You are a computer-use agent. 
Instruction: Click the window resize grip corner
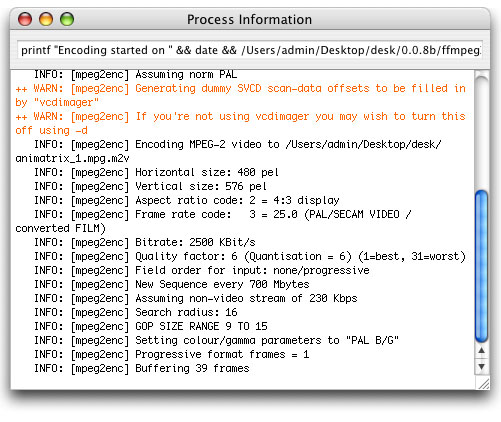[484, 383]
